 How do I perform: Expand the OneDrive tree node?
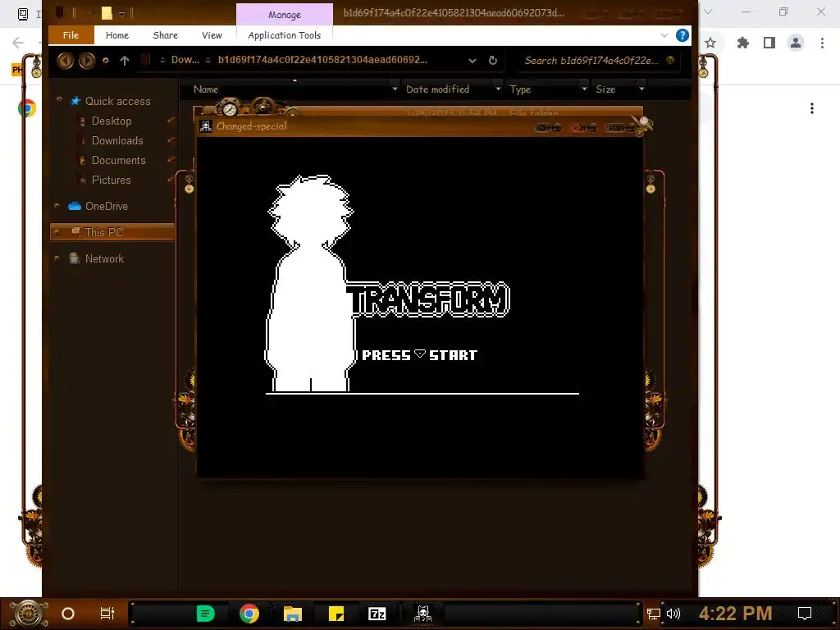click(57, 206)
